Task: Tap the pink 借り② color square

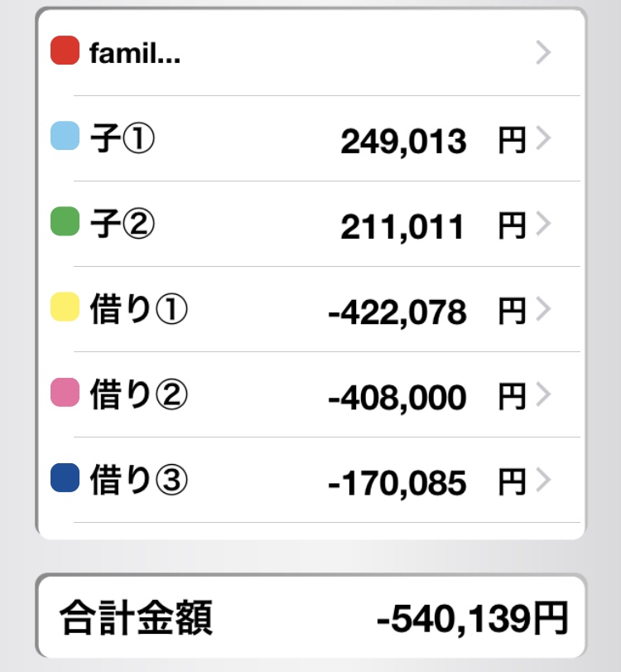Action: tap(65, 393)
